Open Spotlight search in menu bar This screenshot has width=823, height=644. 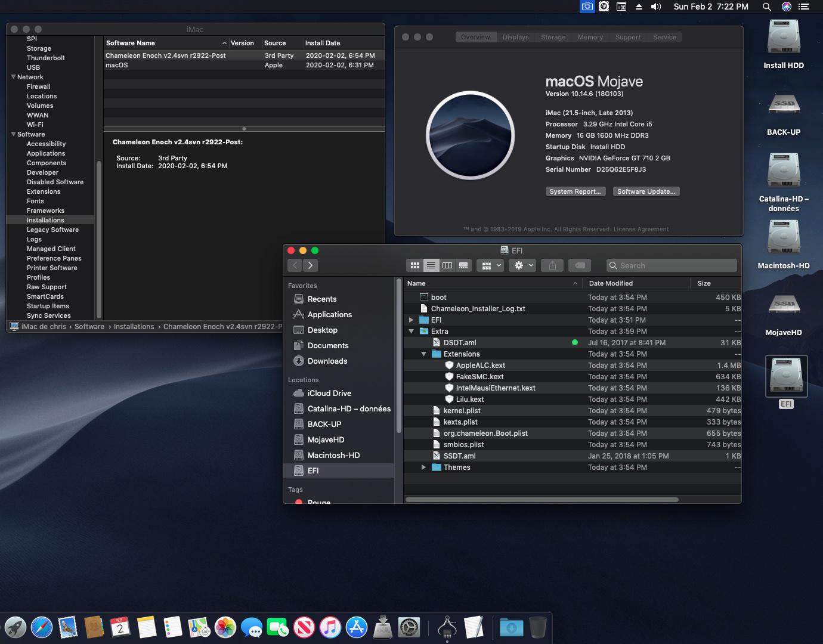767,7
